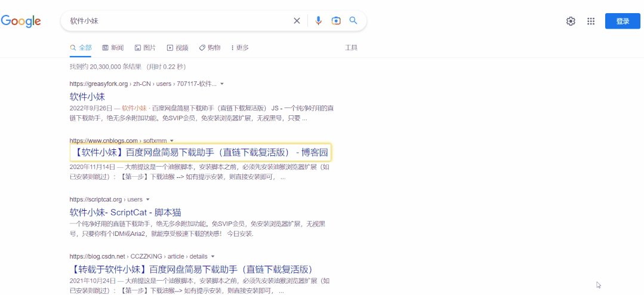Click the snippet dated 2020年11月14日

pyautogui.click(x=199, y=173)
